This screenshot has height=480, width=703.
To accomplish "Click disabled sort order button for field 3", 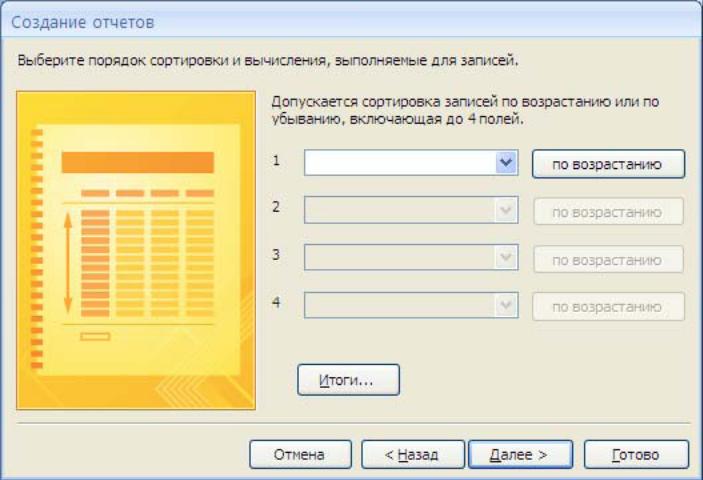I will coord(608,259).
